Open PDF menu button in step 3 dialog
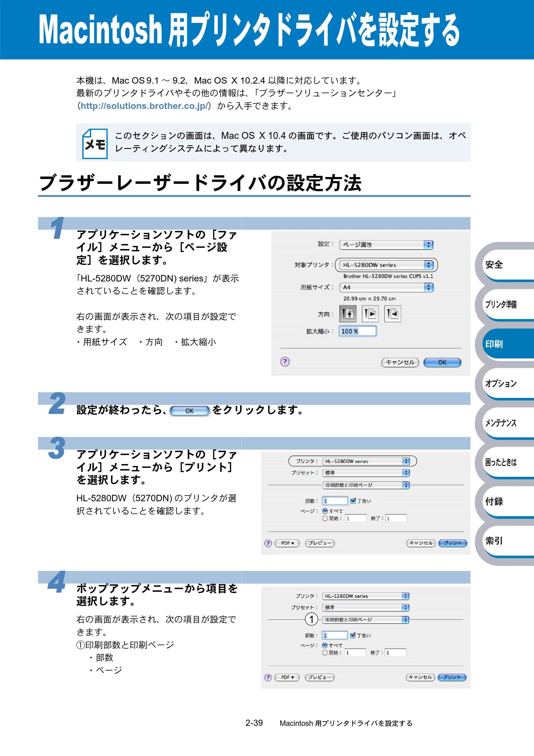Image resolution: width=534 pixels, height=756 pixels. pos(287,543)
